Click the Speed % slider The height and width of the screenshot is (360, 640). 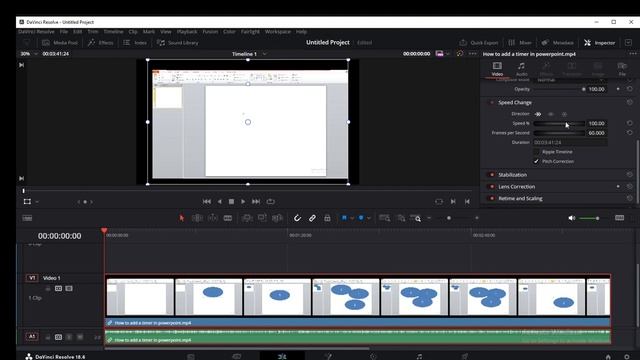(559, 123)
